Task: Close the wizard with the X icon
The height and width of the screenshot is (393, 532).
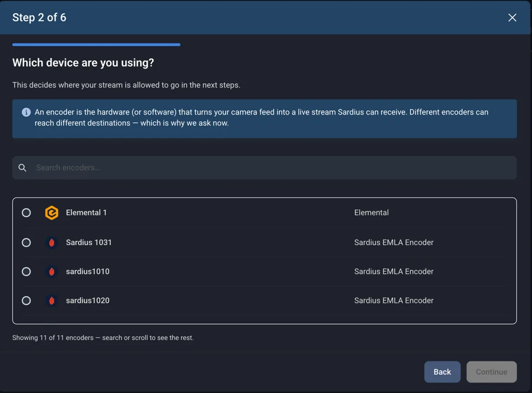Action: point(512,18)
